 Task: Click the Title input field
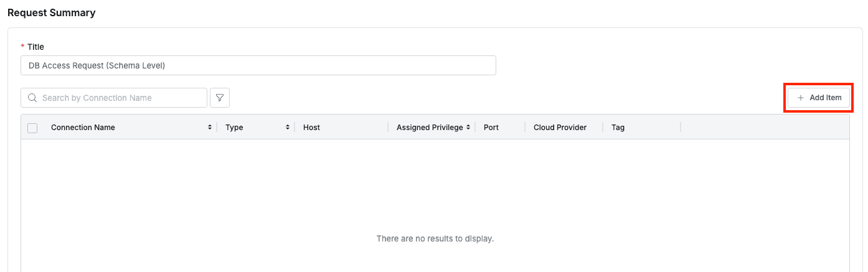258,65
